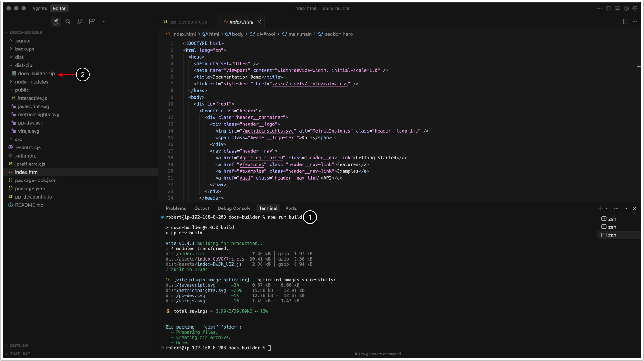Follow the ./src/assets/style/main.scss href link
644x361 pixels.
click(x=310, y=84)
